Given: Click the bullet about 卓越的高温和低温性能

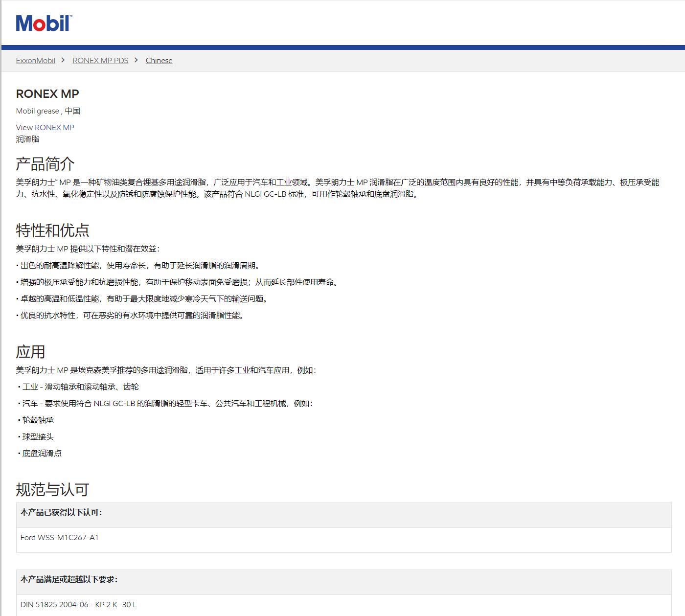Looking at the screenshot, I should pos(143,299).
